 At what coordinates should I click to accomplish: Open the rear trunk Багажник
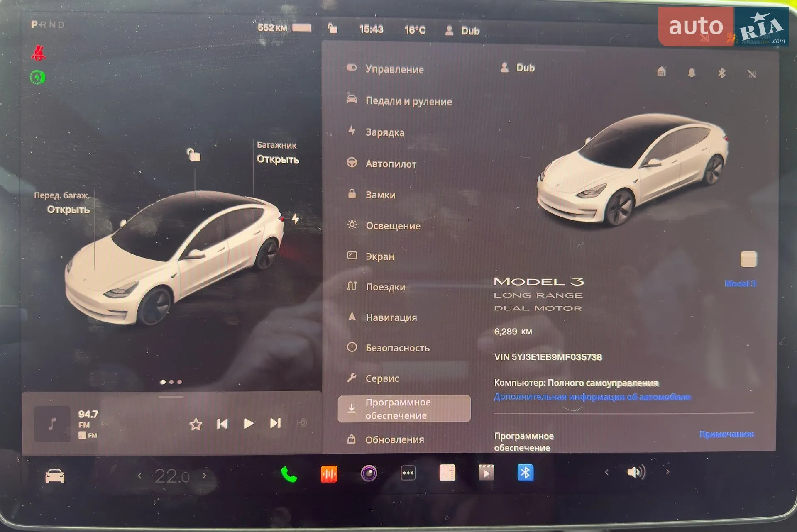[278, 152]
